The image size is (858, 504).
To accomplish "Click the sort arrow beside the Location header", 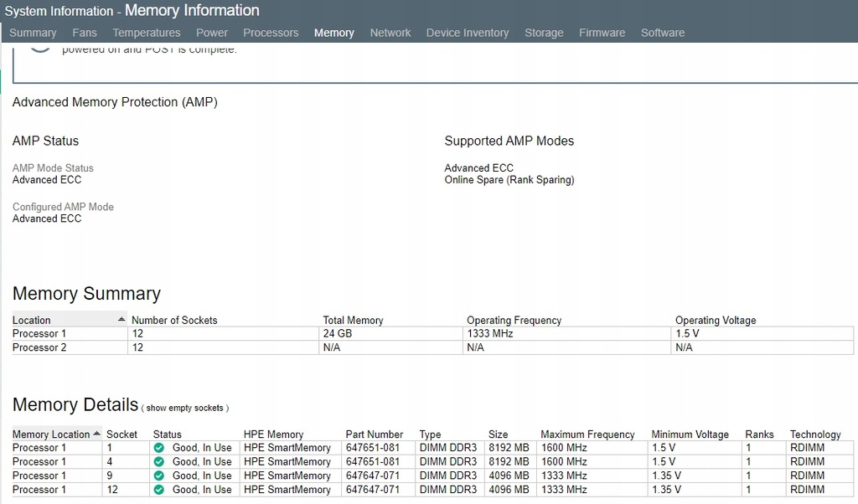I will pos(121,320).
